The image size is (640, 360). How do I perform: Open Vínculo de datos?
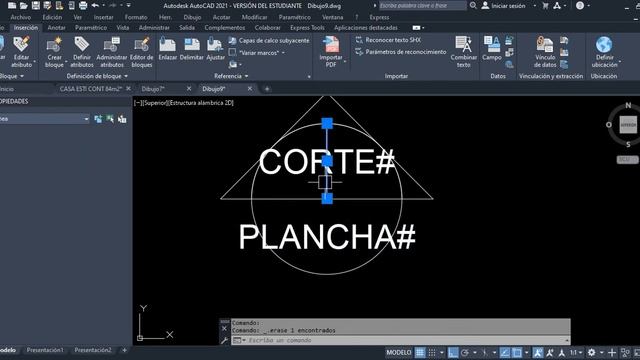pos(545,52)
